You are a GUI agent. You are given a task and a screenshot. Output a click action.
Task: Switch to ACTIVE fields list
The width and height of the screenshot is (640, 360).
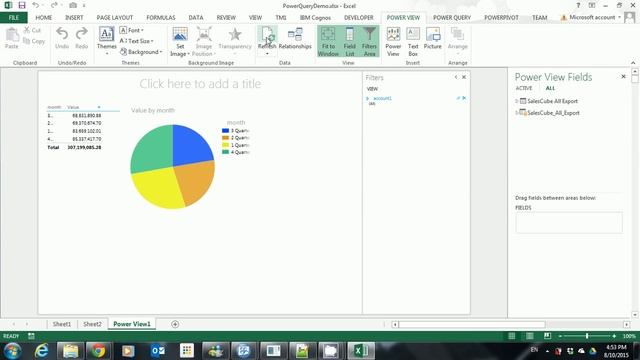[524, 88]
